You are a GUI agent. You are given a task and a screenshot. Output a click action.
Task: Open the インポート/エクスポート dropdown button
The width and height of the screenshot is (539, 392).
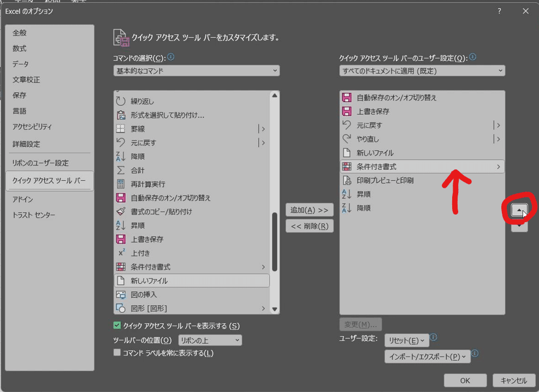pyautogui.click(x=427, y=357)
